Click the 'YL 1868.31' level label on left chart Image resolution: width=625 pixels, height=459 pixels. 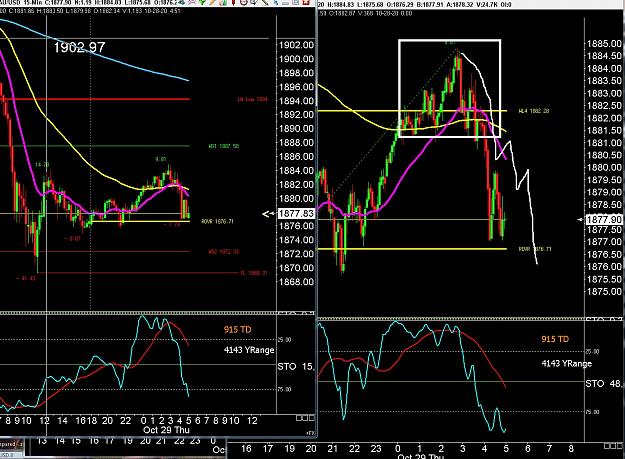pyautogui.click(x=254, y=273)
